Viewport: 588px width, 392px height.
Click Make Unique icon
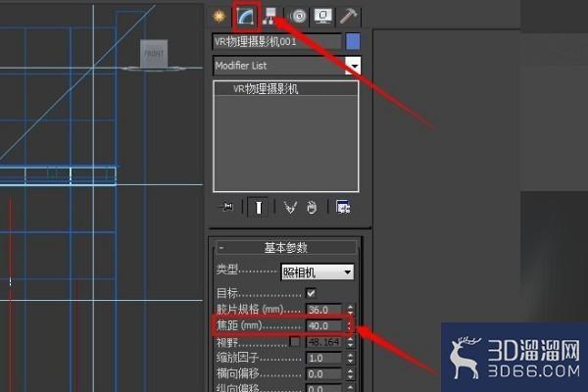[x=290, y=207]
